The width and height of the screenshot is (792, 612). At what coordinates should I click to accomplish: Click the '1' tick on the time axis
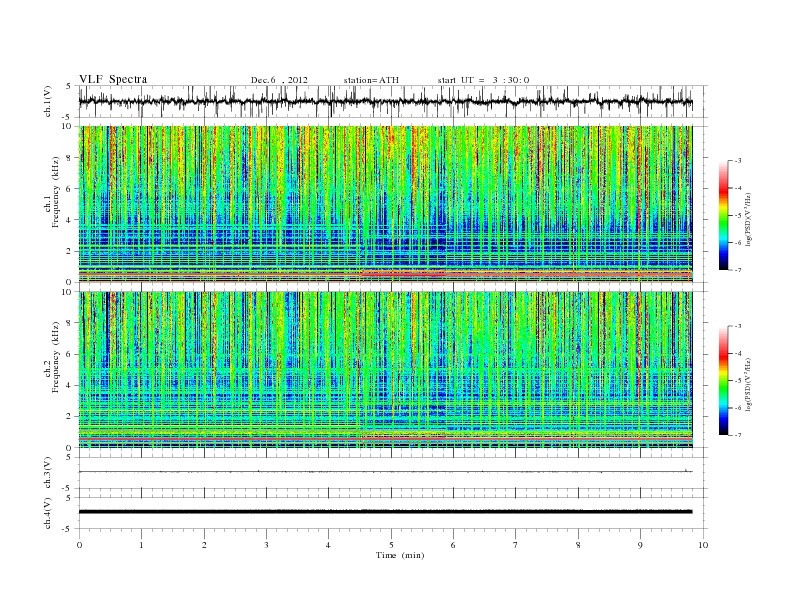click(x=141, y=545)
